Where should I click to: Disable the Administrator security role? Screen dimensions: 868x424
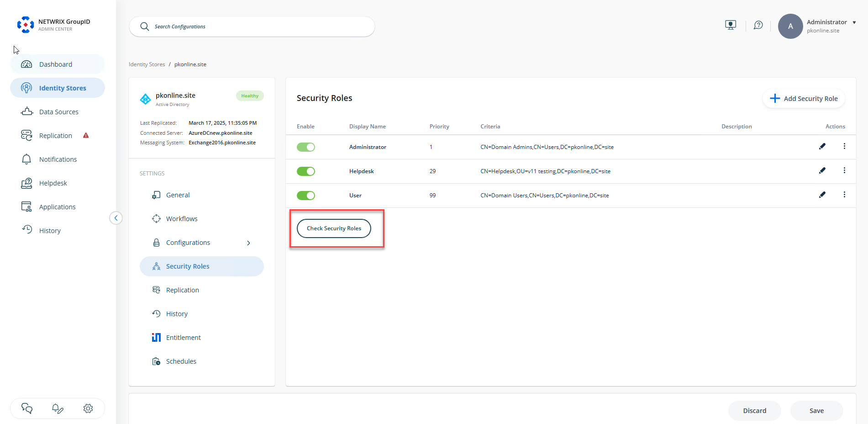click(305, 147)
